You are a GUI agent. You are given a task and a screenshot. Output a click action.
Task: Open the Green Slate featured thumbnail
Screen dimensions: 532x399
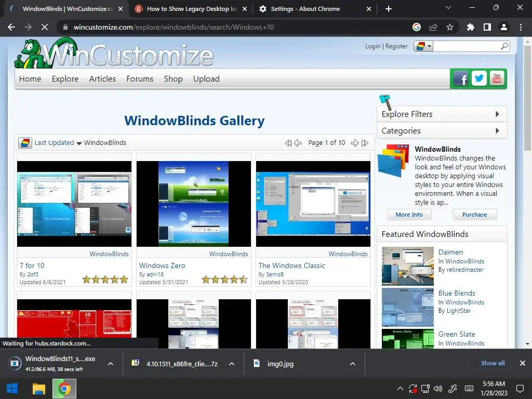(407, 338)
